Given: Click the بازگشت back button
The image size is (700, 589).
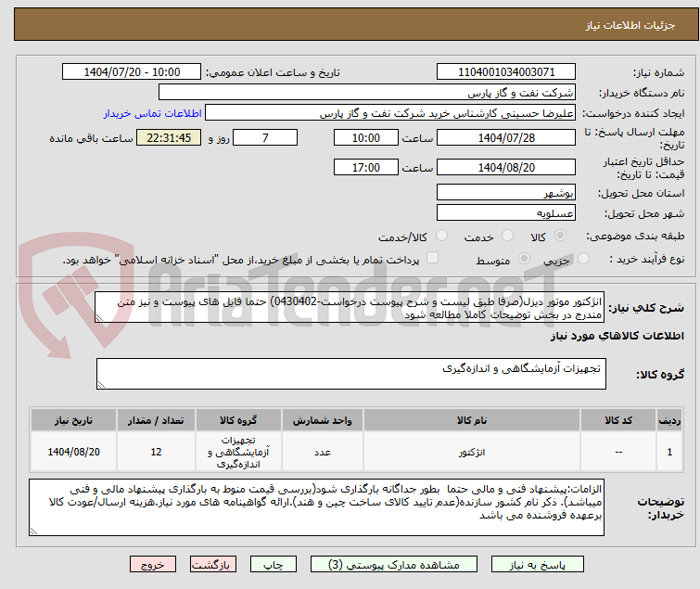Looking at the screenshot, I should 213,565.
